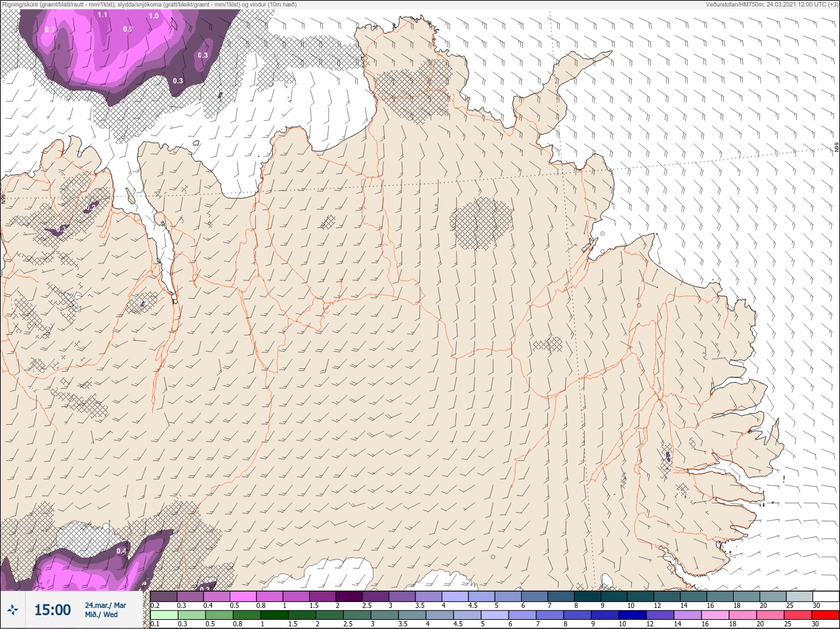Select the darkest mauve 0.2 swatch in upper legend

(x=163, y=596)
